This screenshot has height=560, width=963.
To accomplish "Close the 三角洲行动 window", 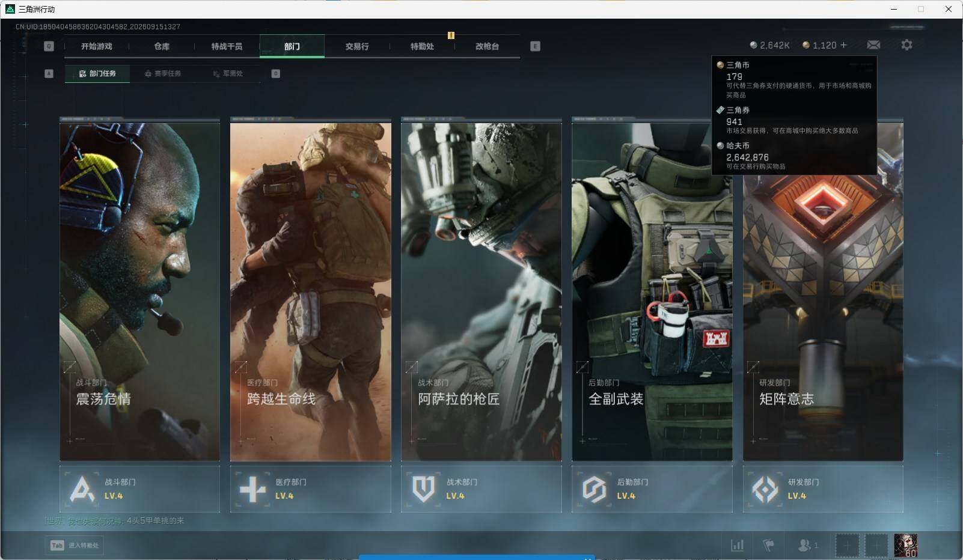I will (x=949, y=9).
